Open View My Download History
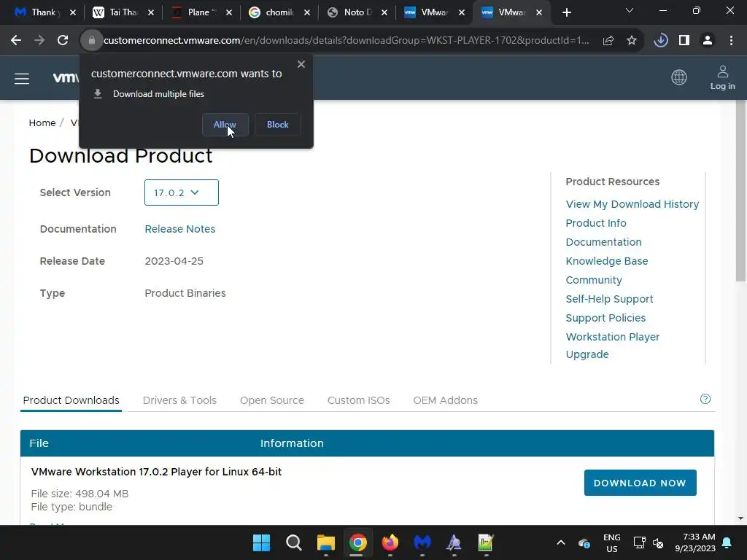 (x=632, y=204)
